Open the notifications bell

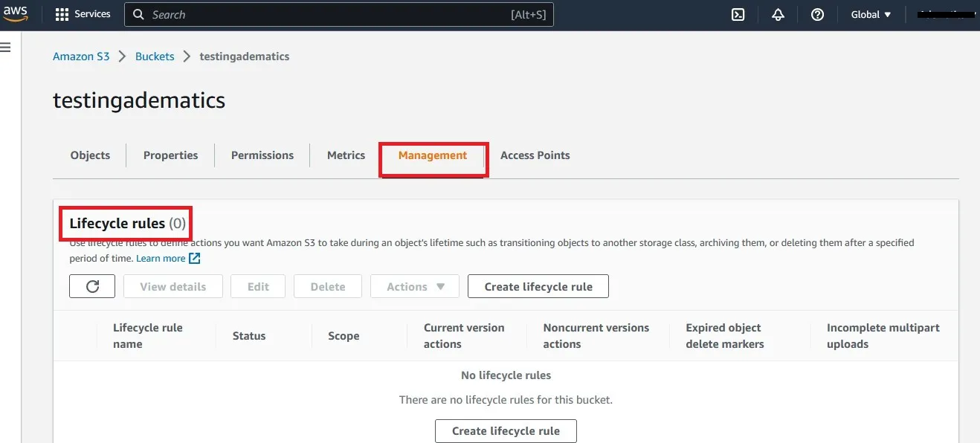tap(778, 15)
